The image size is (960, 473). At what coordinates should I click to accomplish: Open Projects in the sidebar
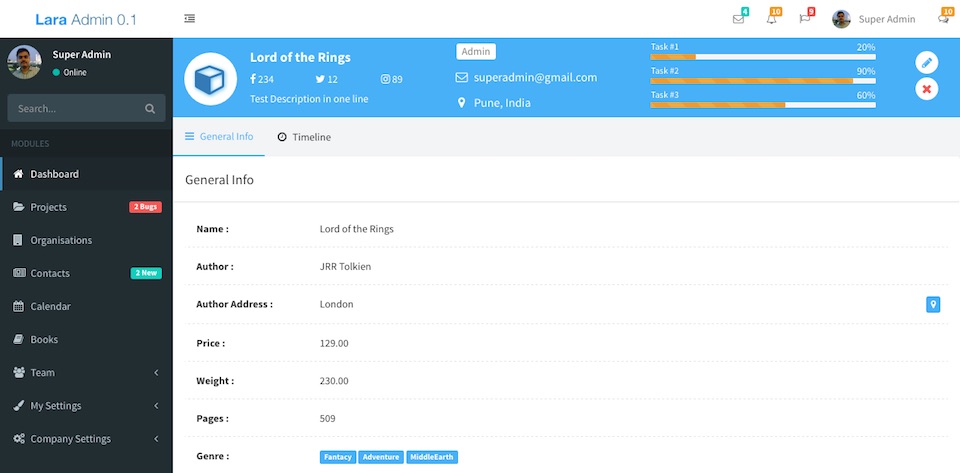pos(49,207)
